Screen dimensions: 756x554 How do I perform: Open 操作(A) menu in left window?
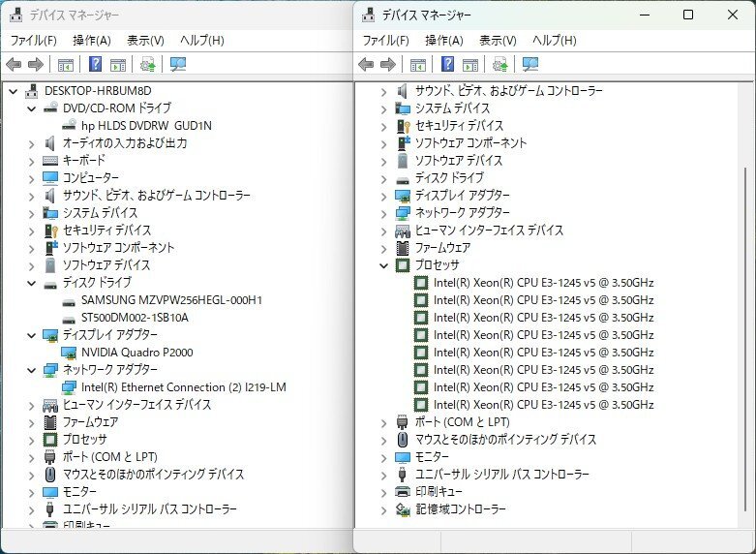(92, 41)
